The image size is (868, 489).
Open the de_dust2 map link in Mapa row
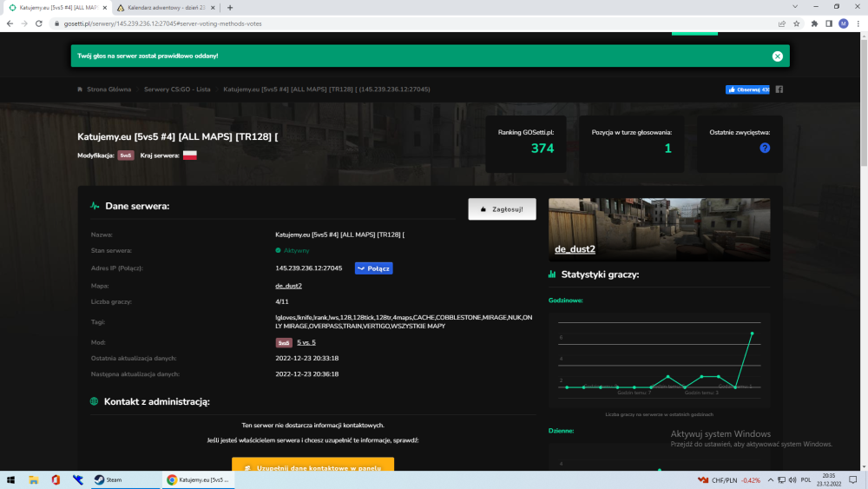tap(288, 286)
